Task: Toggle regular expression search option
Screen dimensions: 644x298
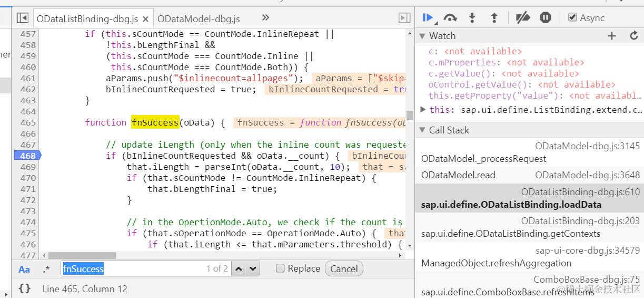Action: pos(46,269)
